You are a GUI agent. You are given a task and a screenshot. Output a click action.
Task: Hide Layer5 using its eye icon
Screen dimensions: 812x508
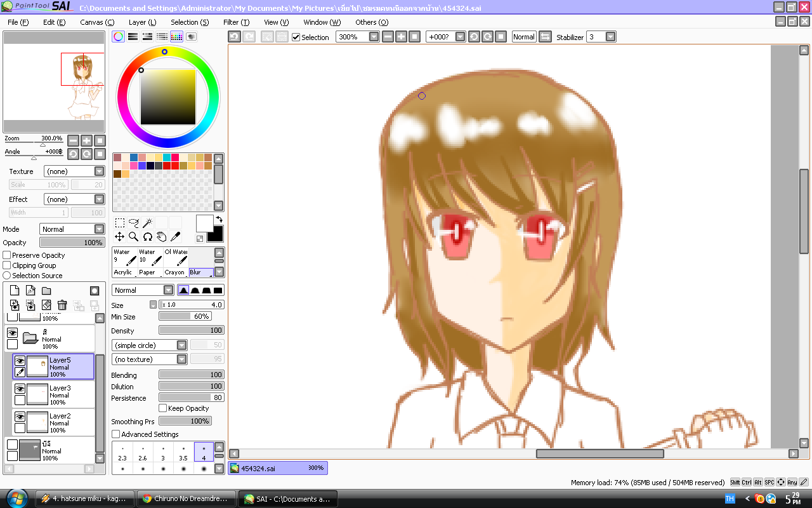[20, 361]
